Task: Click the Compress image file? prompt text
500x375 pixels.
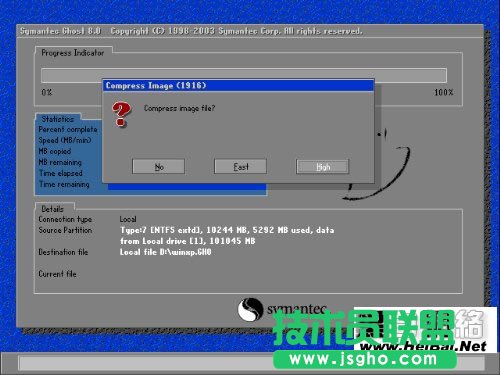Action: pyautogui.click(x=179, y=108)
